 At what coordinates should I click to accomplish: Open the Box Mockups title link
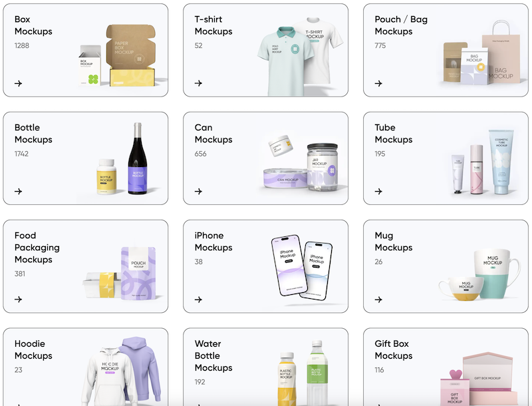coord(33,25)
